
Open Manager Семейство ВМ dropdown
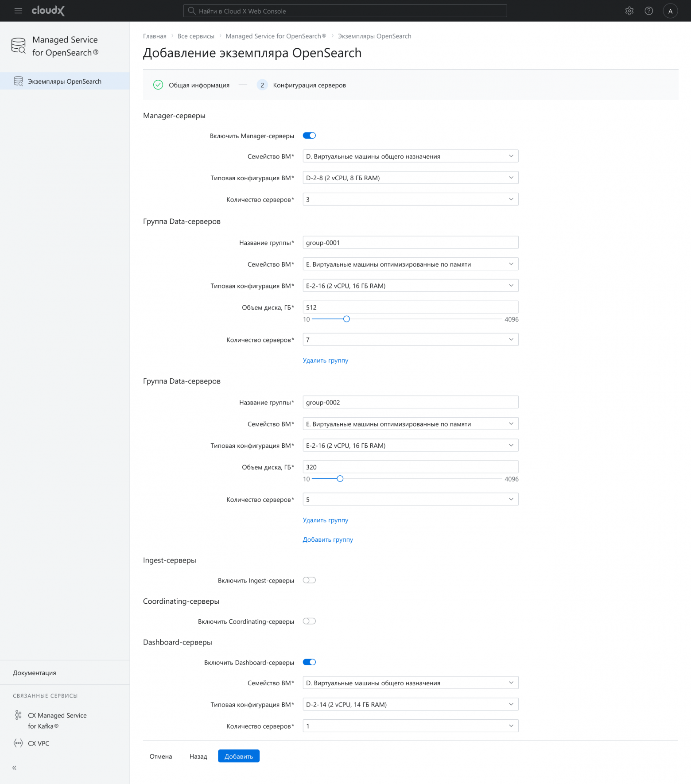pos(411,156)
